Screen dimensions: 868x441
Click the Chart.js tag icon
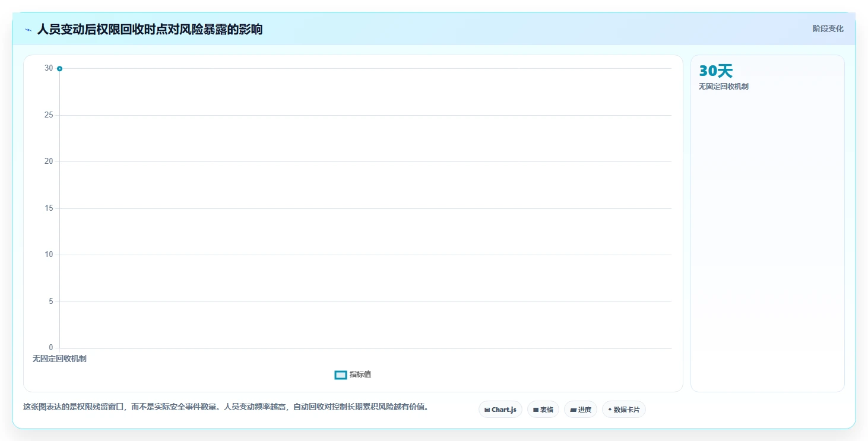(487, 410)
